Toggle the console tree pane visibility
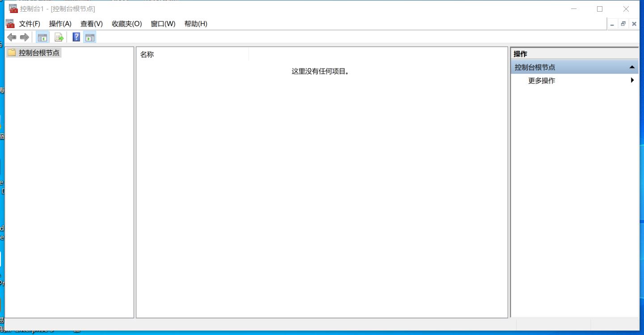Viewport: 644px width, 335px height. pos(42,37)
